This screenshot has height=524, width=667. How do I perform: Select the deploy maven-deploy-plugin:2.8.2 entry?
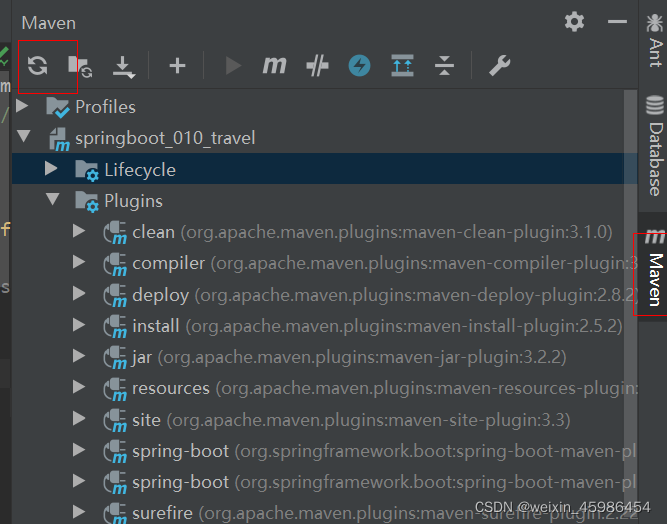coord(385,295)
